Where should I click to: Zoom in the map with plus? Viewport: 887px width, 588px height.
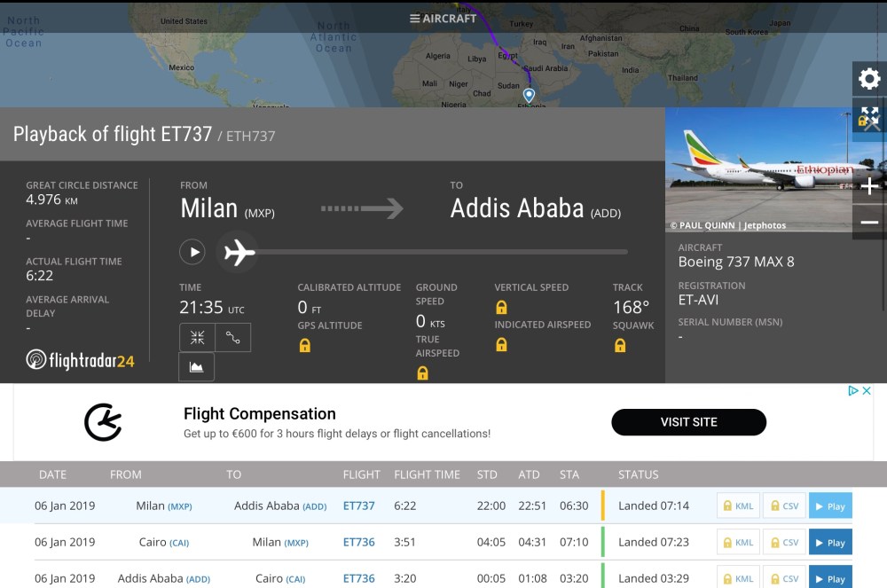pyautogui.click(x=869, y=186)
